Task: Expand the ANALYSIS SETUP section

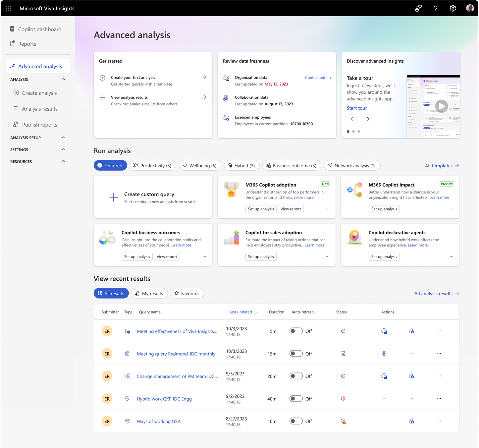Action: click(x=63, y=138)
